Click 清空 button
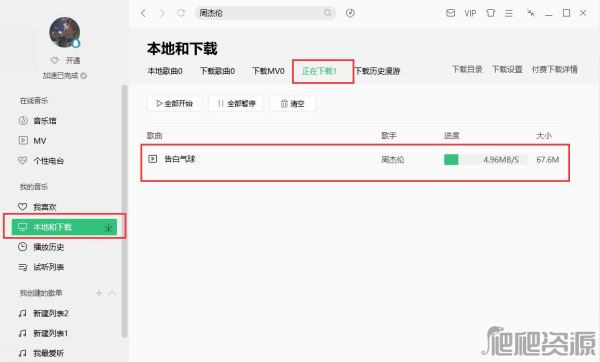The image size is (600, 362). pyautogui.click(x=293, y=104)
